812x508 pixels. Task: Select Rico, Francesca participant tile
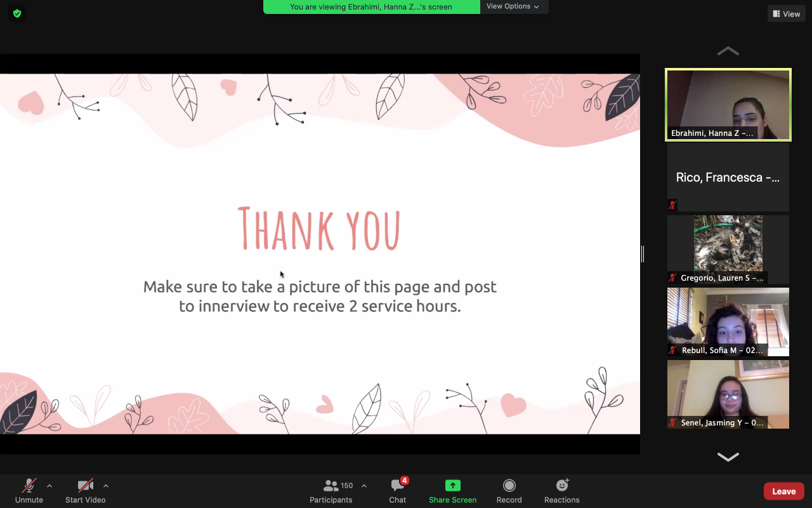(x=728, y=177)
